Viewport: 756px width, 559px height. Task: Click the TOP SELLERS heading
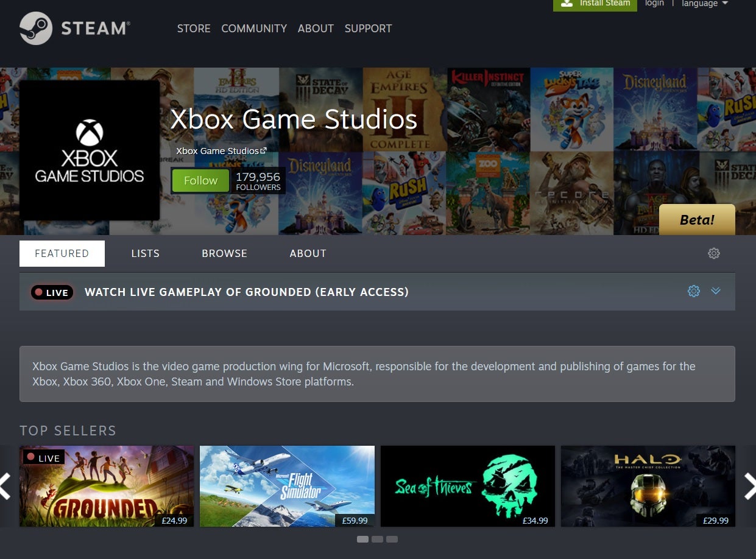tap(68, 431)
